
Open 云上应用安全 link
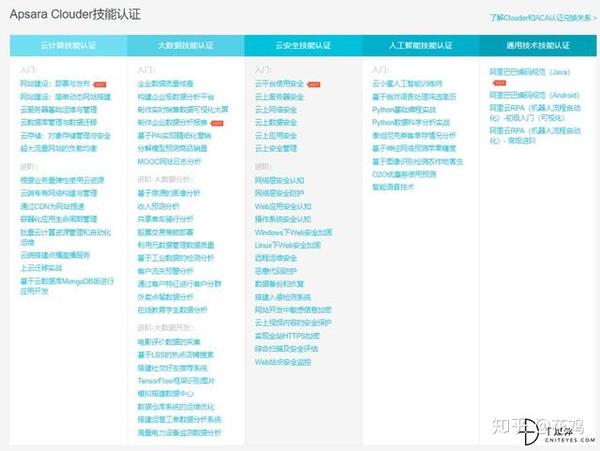[276, 136]
